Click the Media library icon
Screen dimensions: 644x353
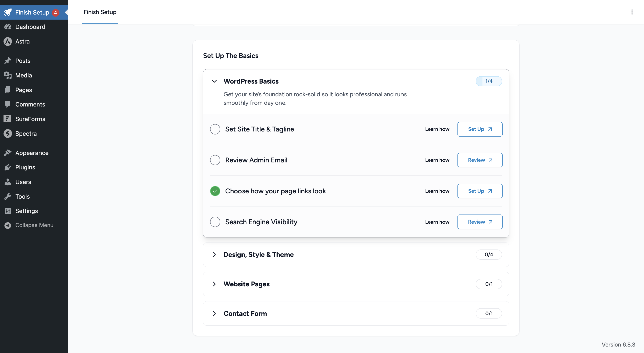(x=8, y=75)
